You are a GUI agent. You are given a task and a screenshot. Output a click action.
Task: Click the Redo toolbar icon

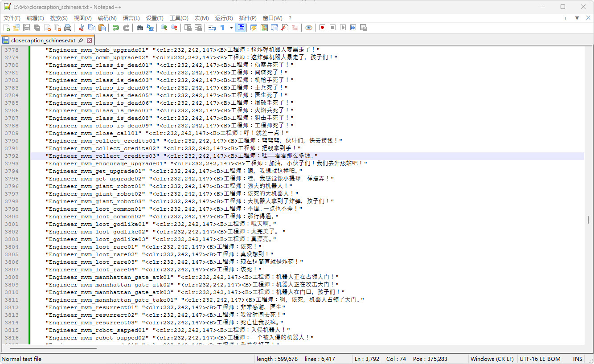[126, 28]
